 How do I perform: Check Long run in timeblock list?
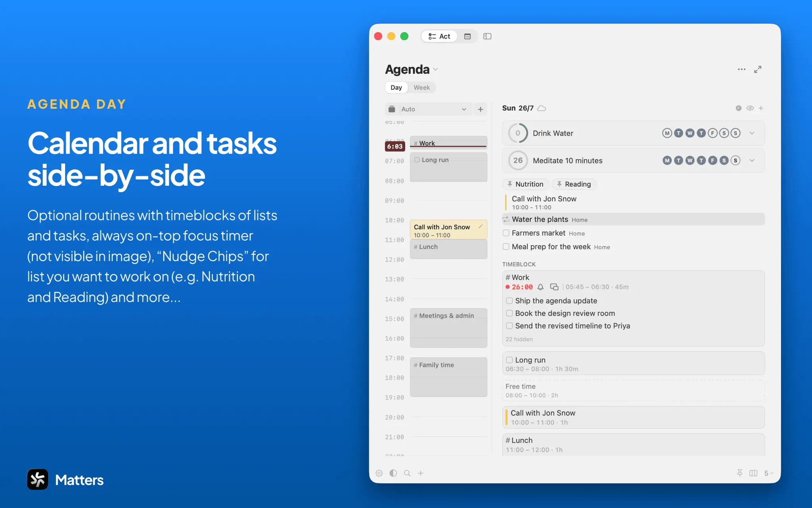point(509,360)
